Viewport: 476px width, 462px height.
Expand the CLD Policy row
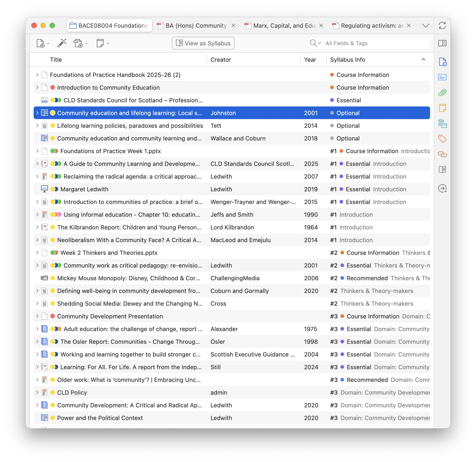[37, 392]
